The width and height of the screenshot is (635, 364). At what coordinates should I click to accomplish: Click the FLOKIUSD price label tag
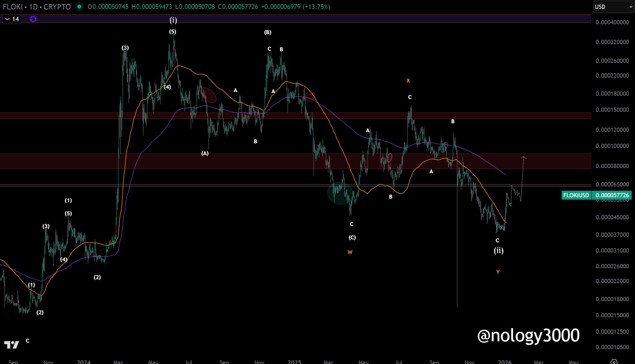576,195
